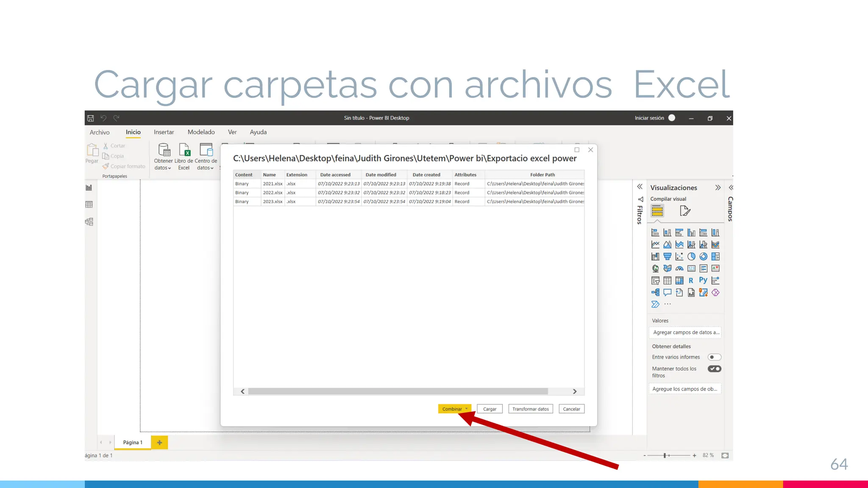
Task: Select the pie chart visual
Action: tap(691, 256)
